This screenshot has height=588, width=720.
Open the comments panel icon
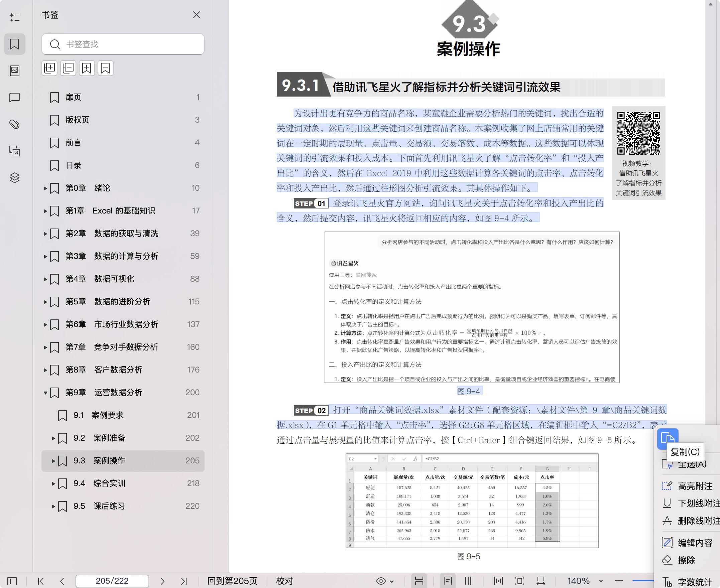[x=15, y=98]
